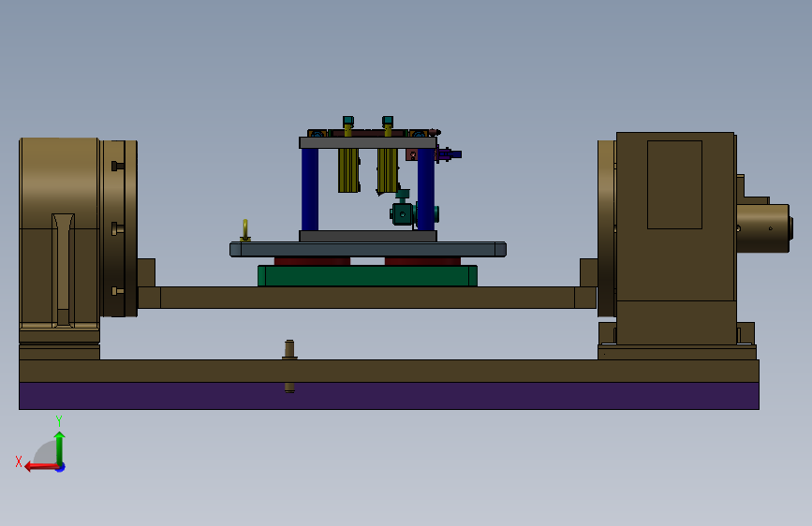The image size is (812, 526).
Task: Select the rectangular panel on right box housing
Action: [x=674, y=184]
